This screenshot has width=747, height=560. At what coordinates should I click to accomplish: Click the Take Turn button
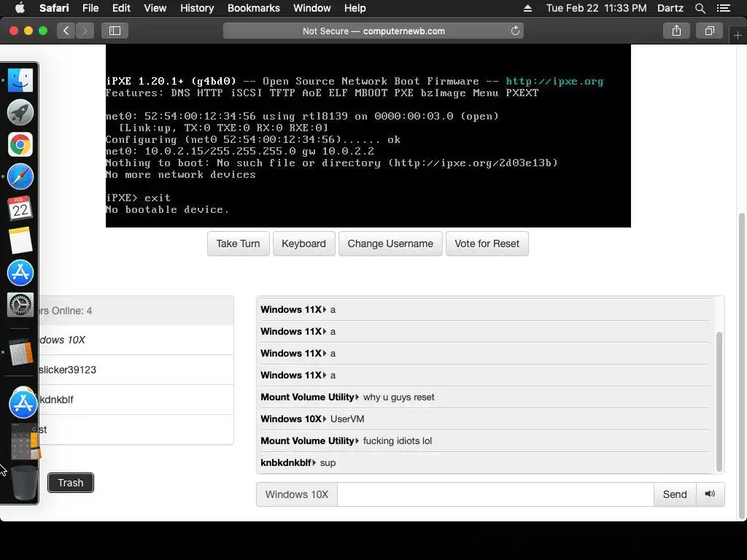[239, 244]
